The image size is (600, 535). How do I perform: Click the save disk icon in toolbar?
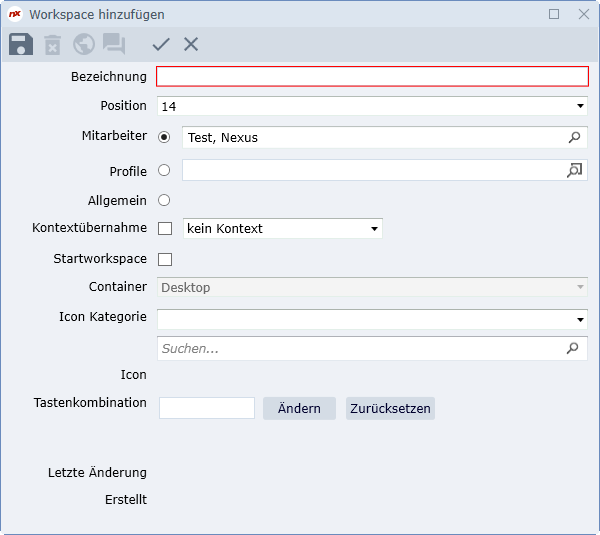pyautogui.click(x=21, y=44)
